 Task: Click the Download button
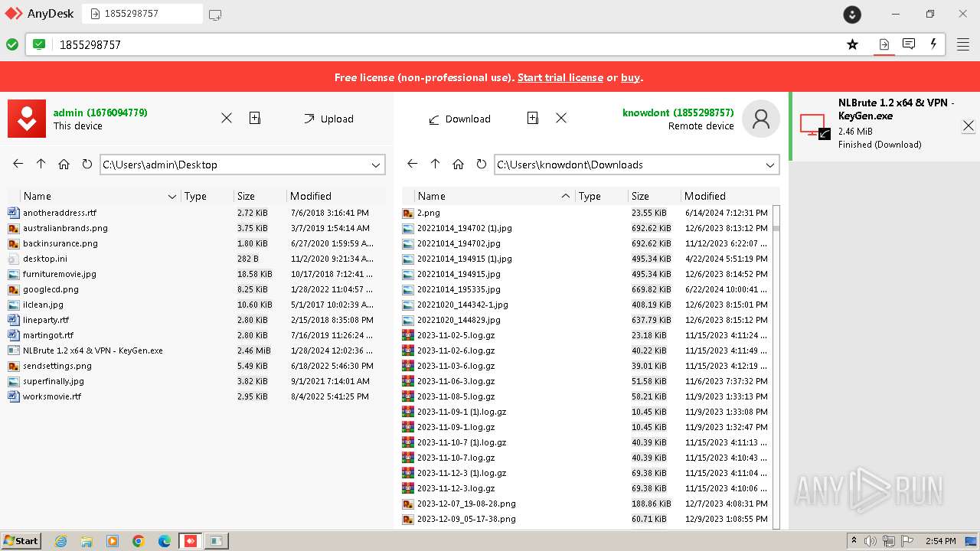click(459, 119)
